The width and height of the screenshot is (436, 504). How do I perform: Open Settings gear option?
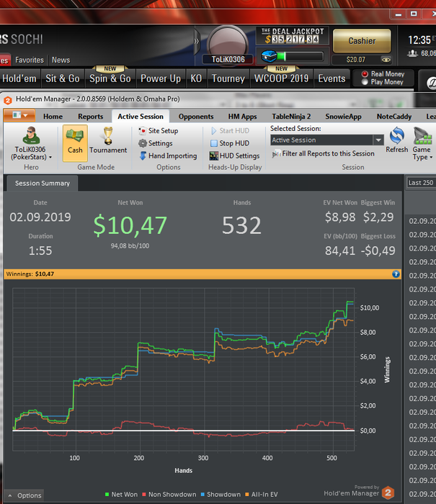[156, 143]
